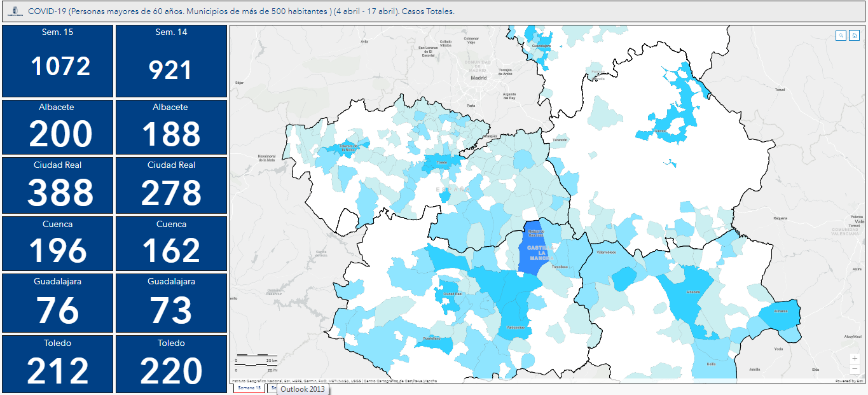
Task: Zoom out of the map
Action: point(855,369)
